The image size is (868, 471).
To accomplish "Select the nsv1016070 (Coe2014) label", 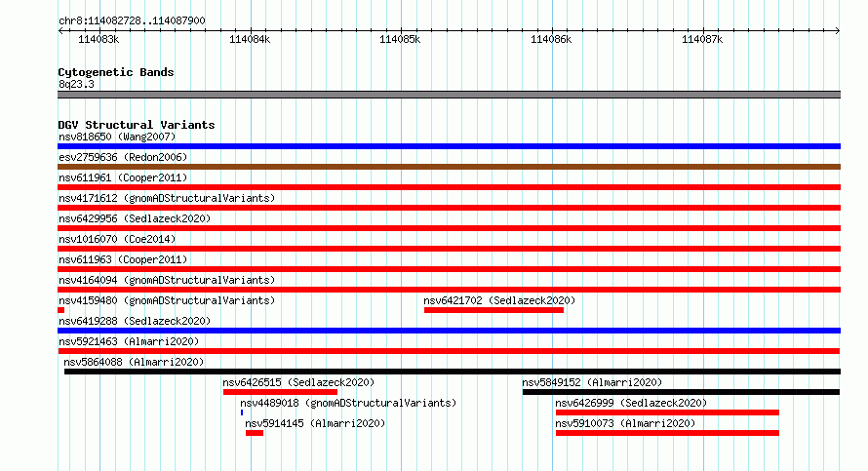I will (x=117, y=239).
